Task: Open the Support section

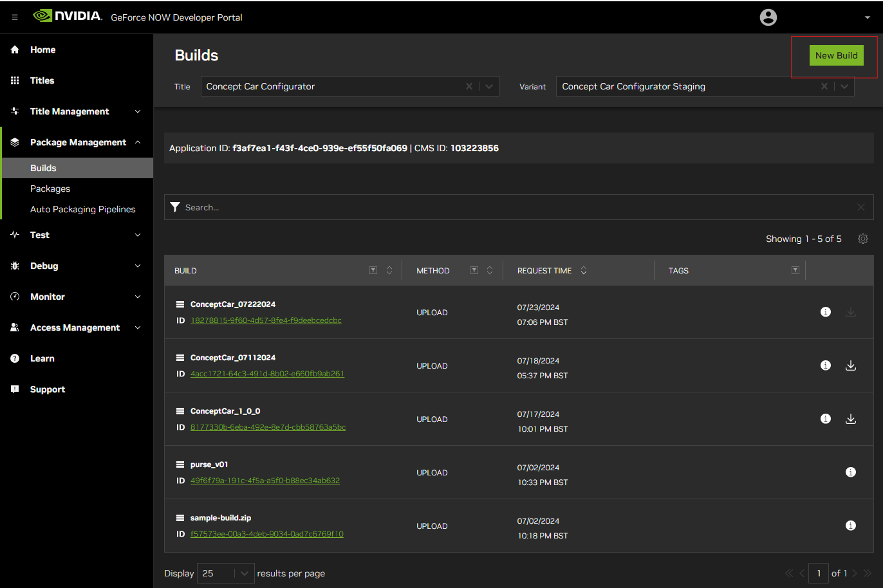Action: (48, 389)
